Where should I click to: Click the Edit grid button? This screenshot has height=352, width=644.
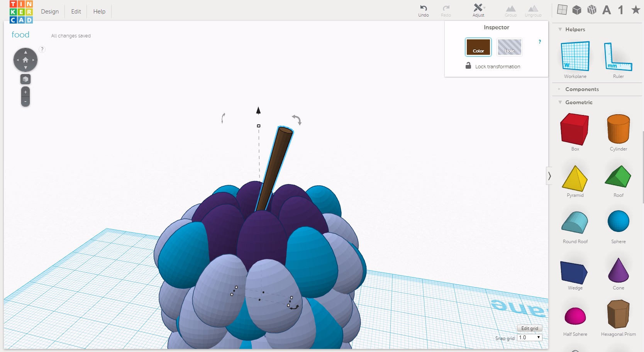pos(530,328)
